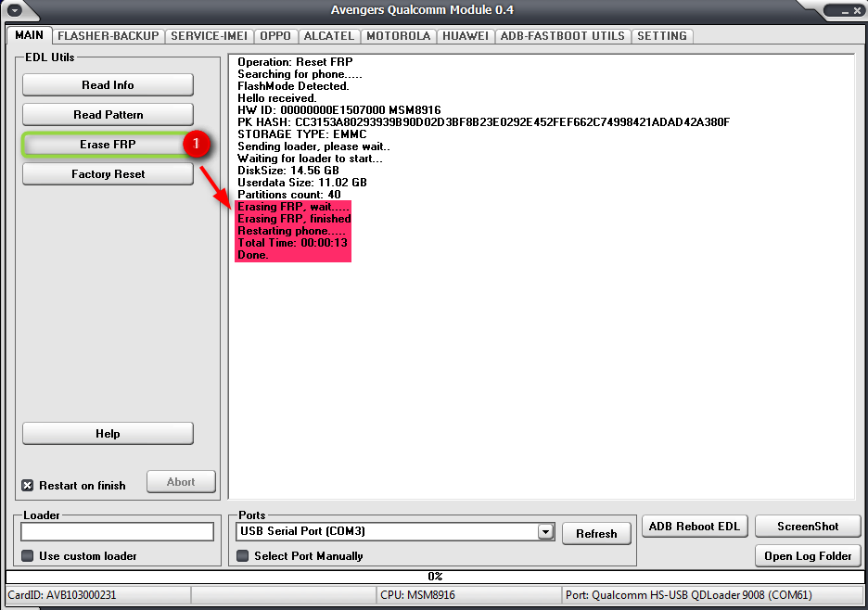Click the DiskSize: 14.56 GB line
The image size is (868, 610).
point(287,170)
